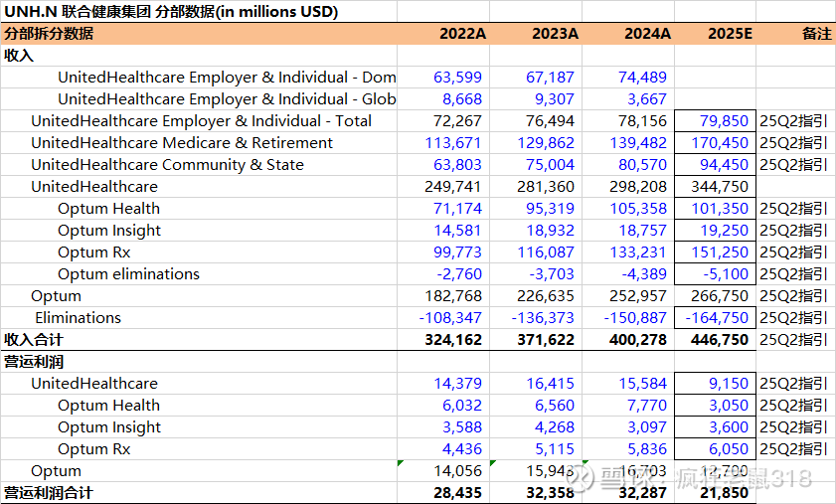Select the 2022A column header

pos(463,34)
